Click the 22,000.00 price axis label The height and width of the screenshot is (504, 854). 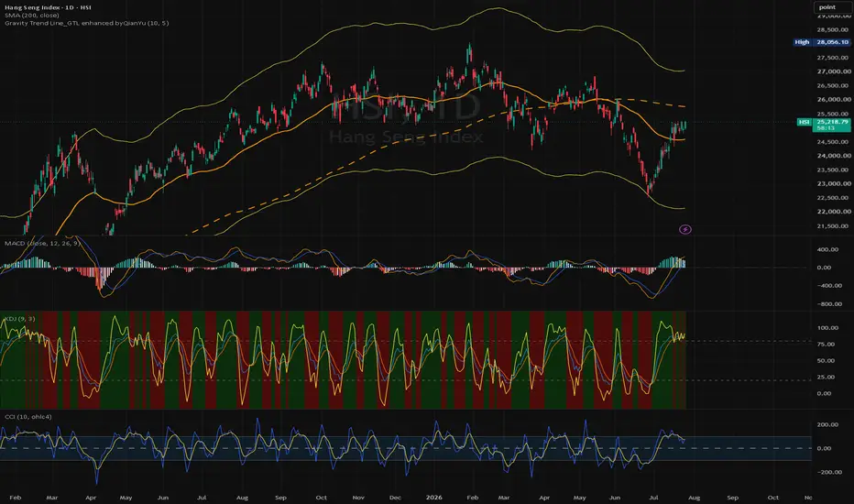click(834, 212)
